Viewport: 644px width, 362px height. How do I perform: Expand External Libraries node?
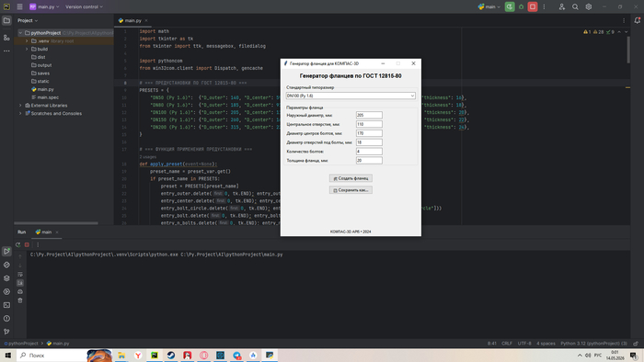pos(20,106)
